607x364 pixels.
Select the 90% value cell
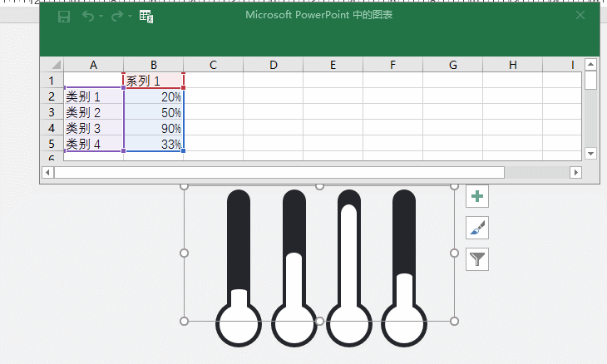(x=153, y=128)
